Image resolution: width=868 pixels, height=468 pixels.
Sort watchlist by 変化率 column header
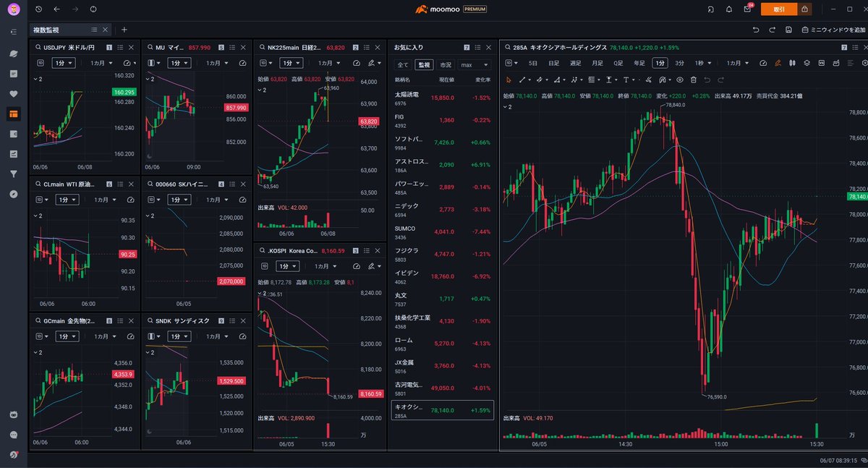tap(482, 80)
